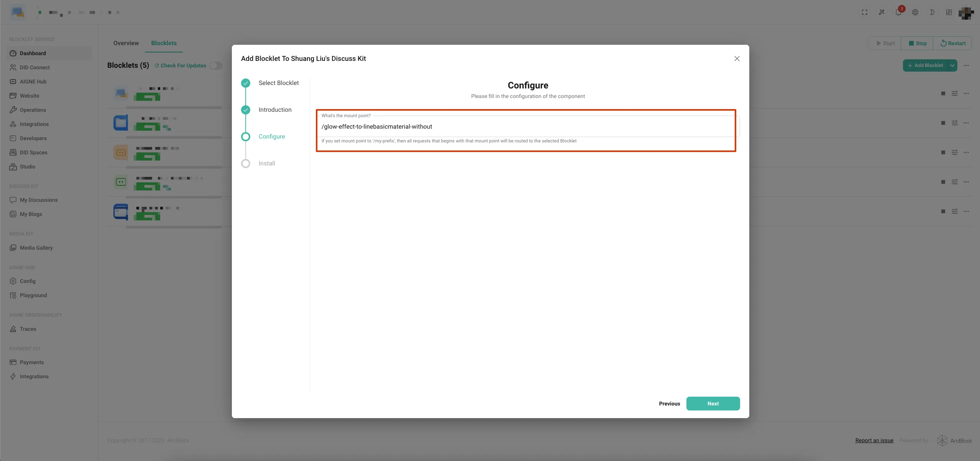Click the Previous button
Viewport: 980px width, 461px height.
pyautogui.click(x=669, y=404)
